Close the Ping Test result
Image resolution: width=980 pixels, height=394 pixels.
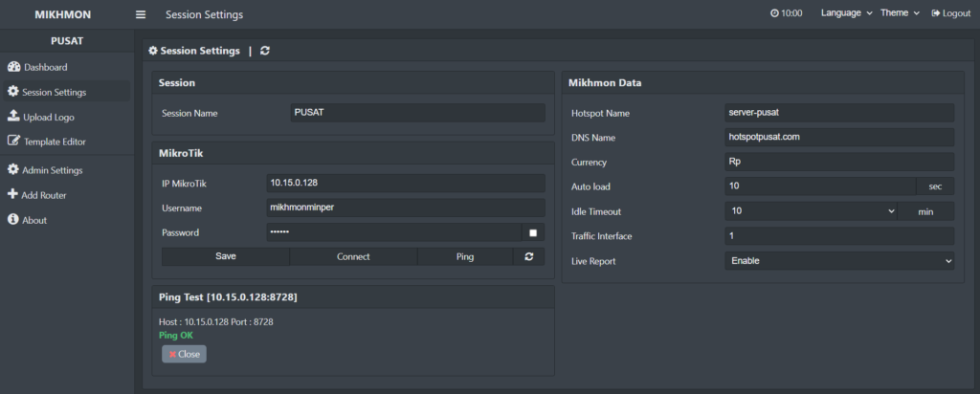(184, 354)
